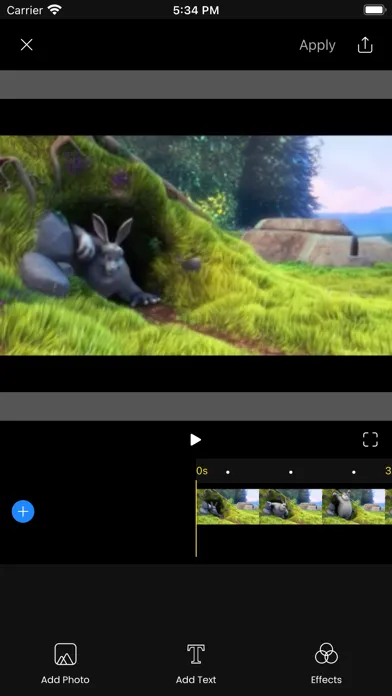This screenshot has width=392, height=696.
Task: Select second timeline clip thumbnail
Action: click(291, 506)
